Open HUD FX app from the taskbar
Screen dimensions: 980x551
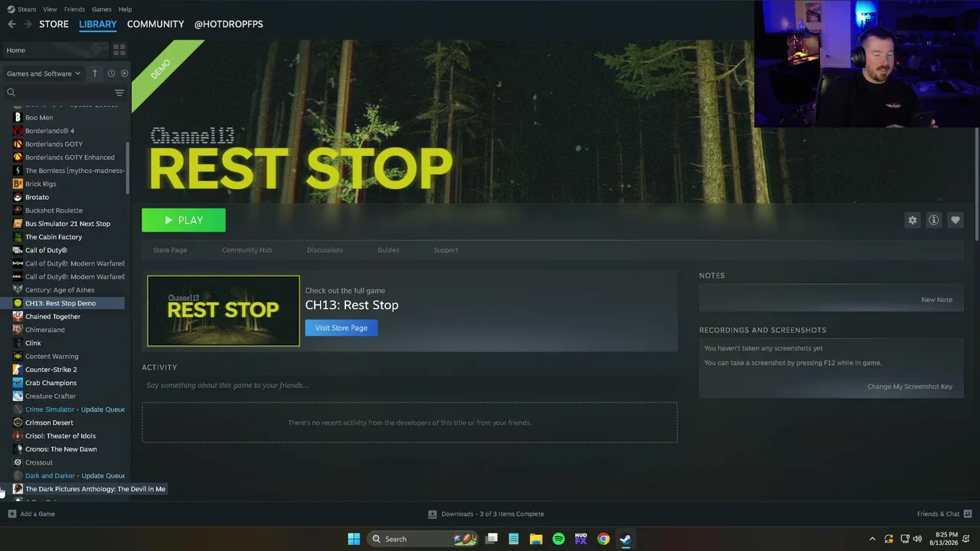pos(580,539)
